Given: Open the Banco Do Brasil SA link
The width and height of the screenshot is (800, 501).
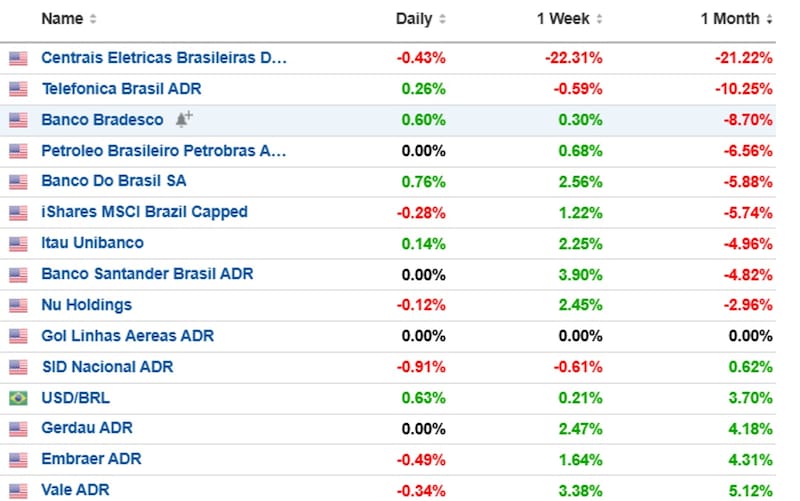Looking at the screenshot, I should pyautogui.click(x=113, y=182).
